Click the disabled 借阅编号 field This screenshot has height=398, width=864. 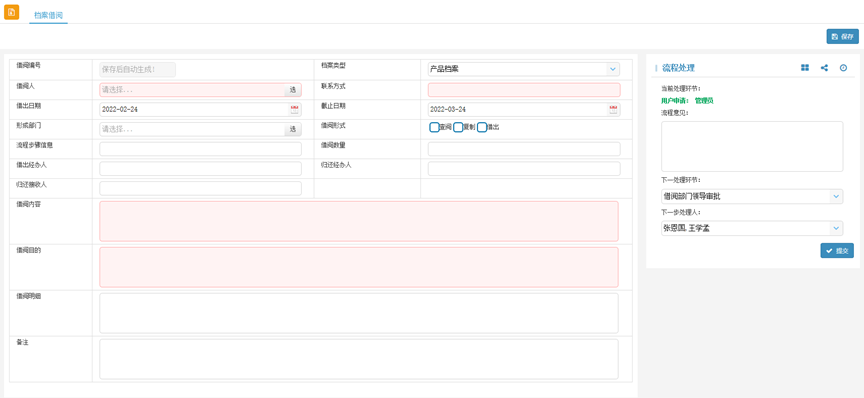pos(137,69)
